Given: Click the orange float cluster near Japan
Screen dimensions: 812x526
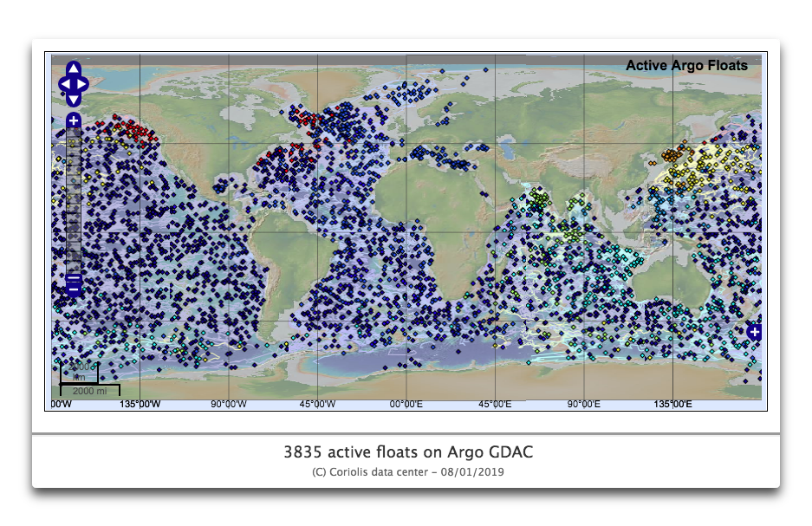Looking at the screenshot, I should (672, 156).
